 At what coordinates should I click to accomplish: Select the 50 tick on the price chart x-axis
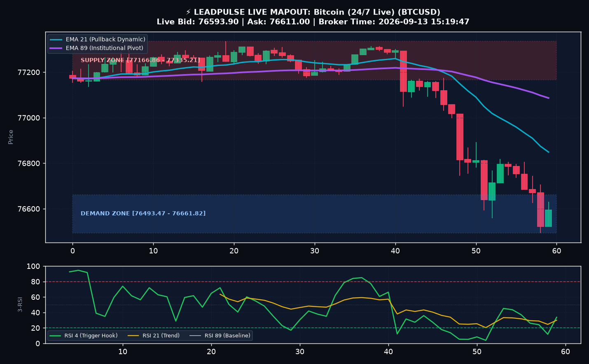pos(476,251)
